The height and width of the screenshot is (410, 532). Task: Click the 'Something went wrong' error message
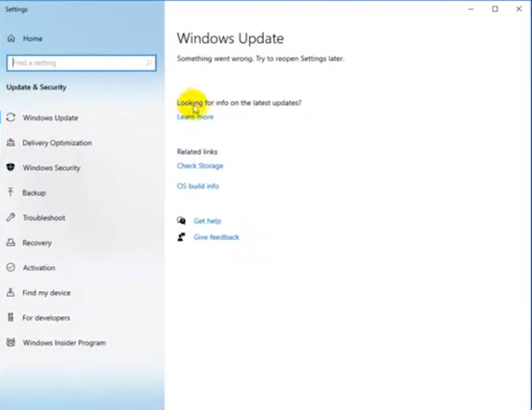click(x=261, y=58)
